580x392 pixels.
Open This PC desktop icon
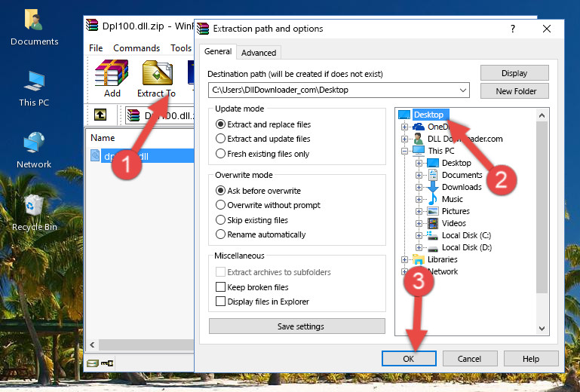[34, 89]
